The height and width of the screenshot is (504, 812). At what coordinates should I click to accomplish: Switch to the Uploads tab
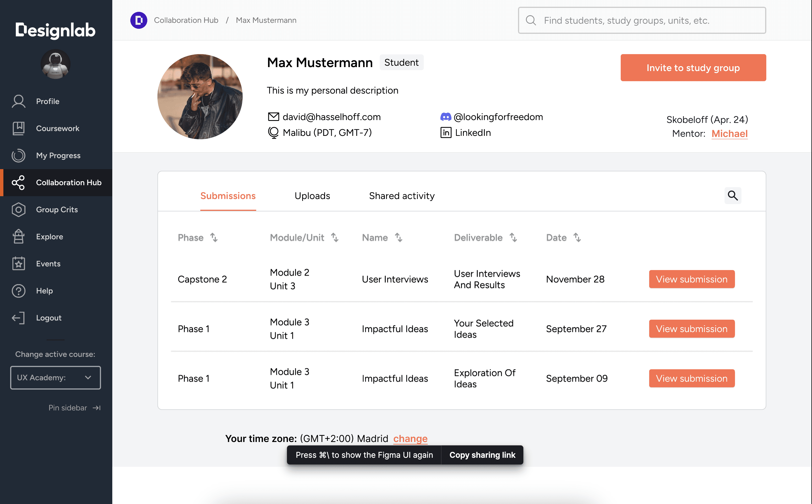pyautogui.click(x=312, y=196)
